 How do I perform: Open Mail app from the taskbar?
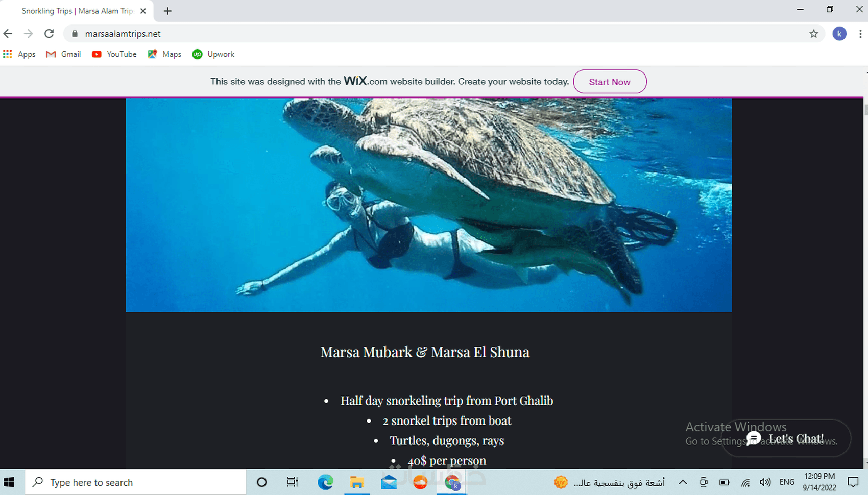pos(389,482)
